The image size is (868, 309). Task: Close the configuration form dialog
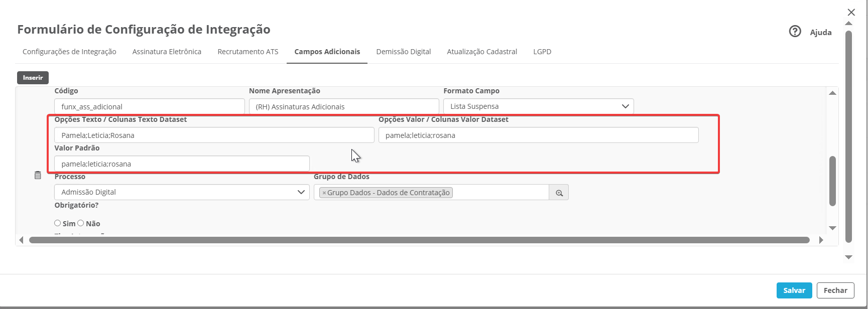coord(851,12)
